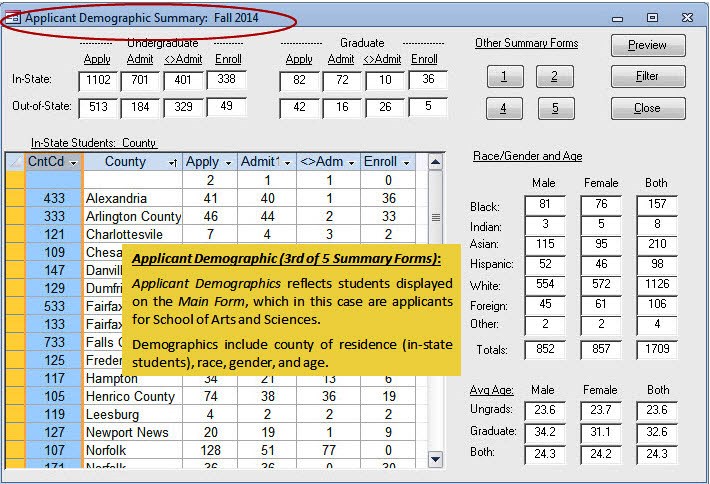Click the Out-of-State Graduate Enroll field
Image resolution: width=710 pixels, height=484 pixels.
(x=427, y=107)
